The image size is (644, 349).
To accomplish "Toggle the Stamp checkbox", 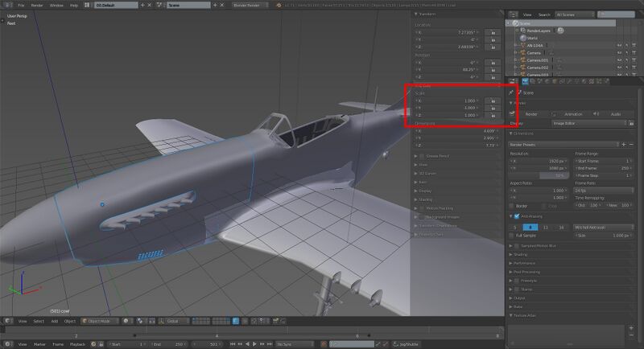I will 517,289.
